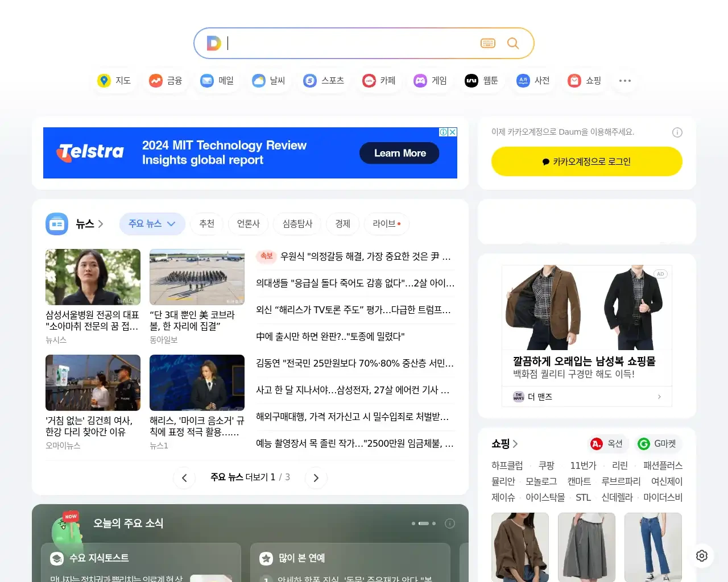Open the virtual keyboard icon
Image resolution: width=728 pixels, height=582 pixels.
pos(488,43)
